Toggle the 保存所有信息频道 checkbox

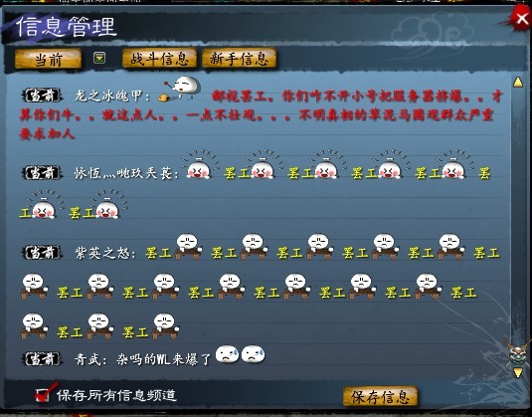tap(43, 394)
